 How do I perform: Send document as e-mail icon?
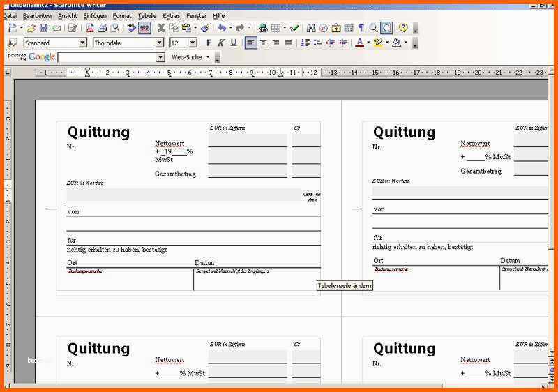(x=56, y=28)
